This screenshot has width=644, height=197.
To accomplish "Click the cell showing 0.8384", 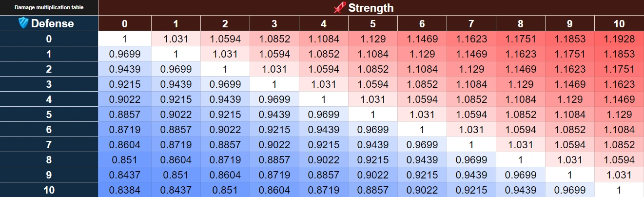I will (x=125, y=190).
